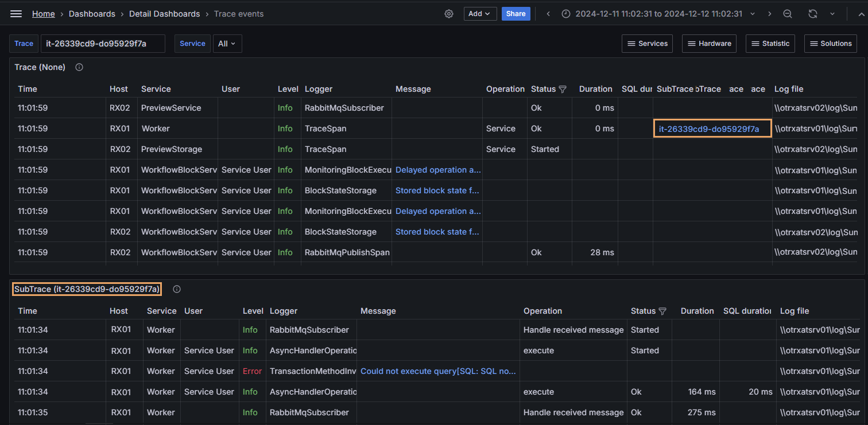Open 'Could not execute query' error message
The image size is (868, 425).
pyautogui.click(x=439, y=371)
